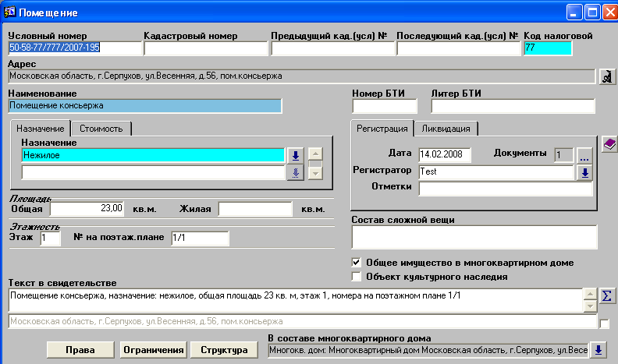Image resolution: width=618 pixels, height=364 pixels.
Task: Maximize the Помещение window
Action: tap(592, 12)
